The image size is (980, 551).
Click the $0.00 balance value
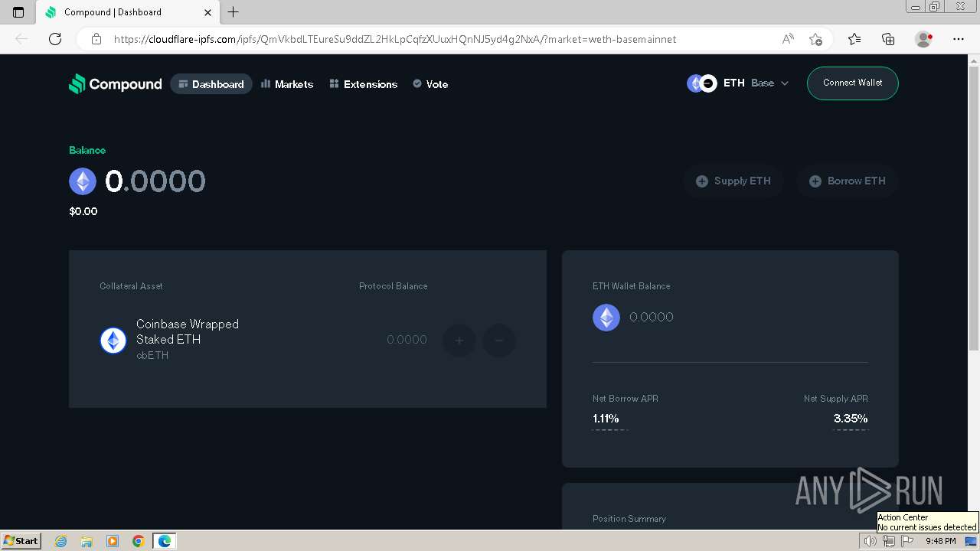click(83, 211)
